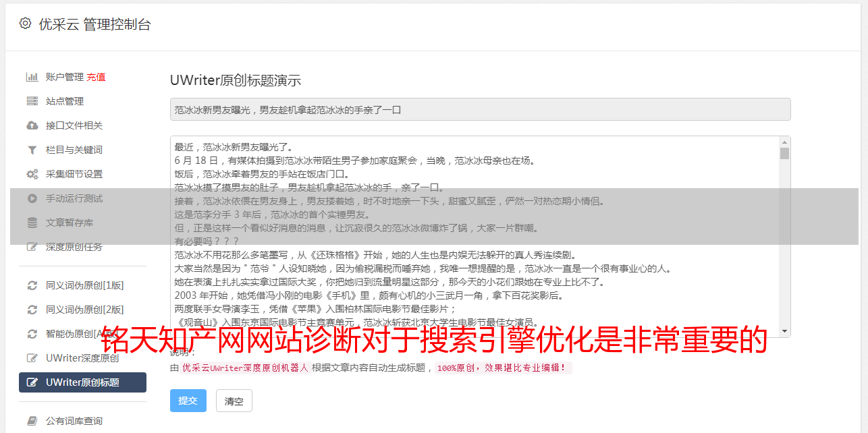This screenshot has width=868, height=433.
Task: Click the textarea scrollbar down arrow
Action: click(x=784, y=331)
